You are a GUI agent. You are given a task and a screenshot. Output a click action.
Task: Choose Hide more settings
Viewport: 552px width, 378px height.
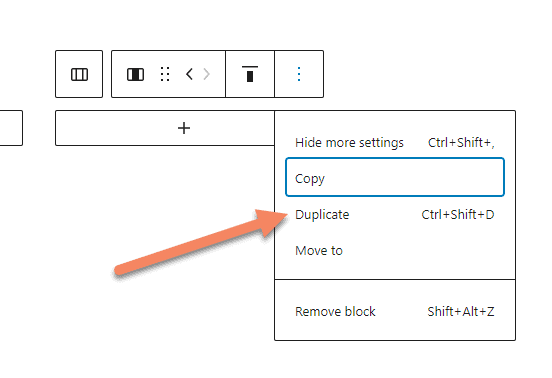pos(395,143)
